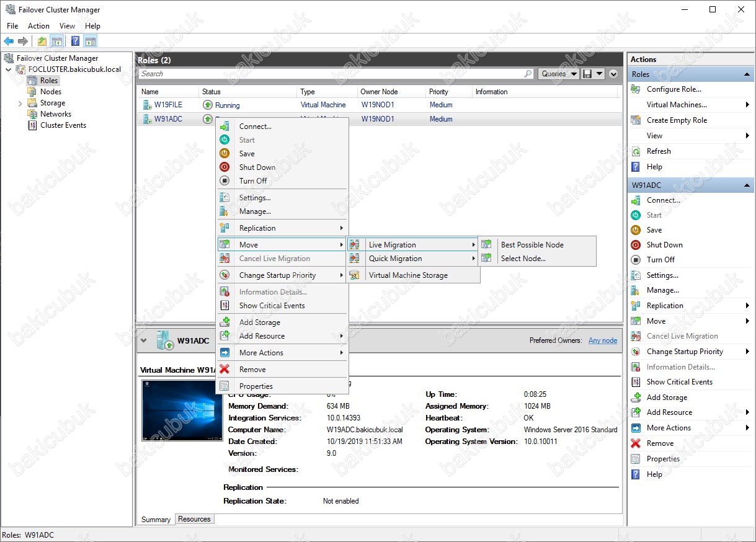Open Quick Migration submenu
Screen dimensions: 756x542
(x=412, y=259)
